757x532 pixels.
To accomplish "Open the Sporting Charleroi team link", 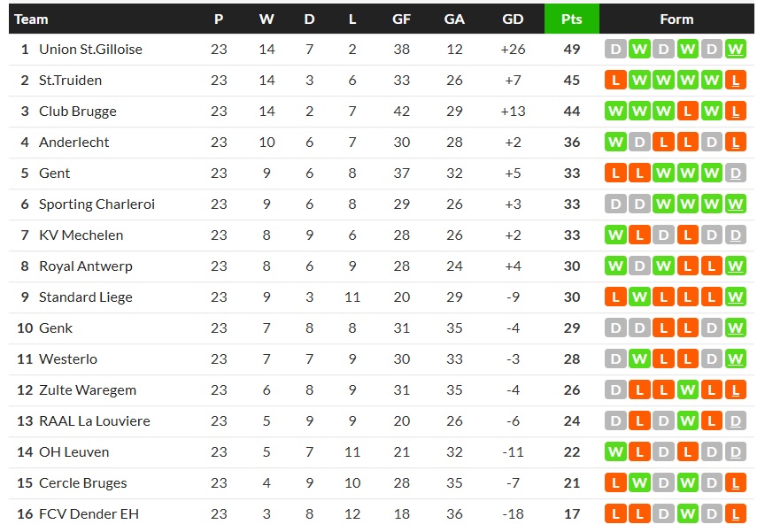I will (97, 204).
